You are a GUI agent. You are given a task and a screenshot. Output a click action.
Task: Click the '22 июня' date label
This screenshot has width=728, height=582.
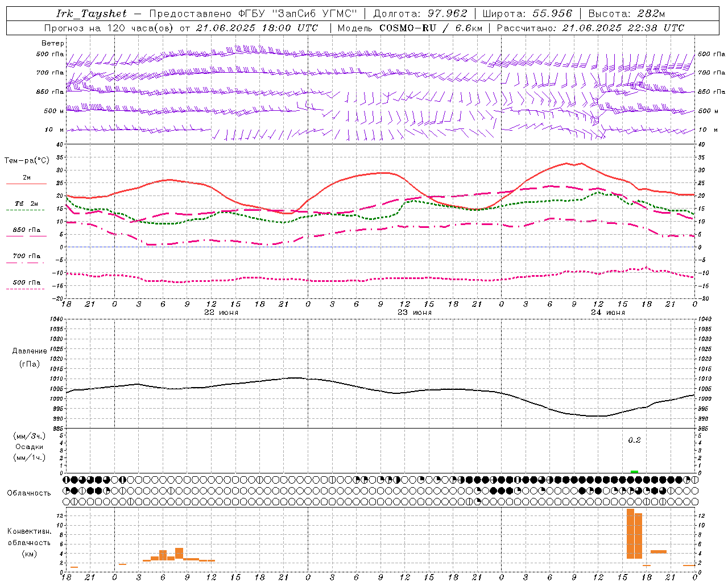coord(221,313)
